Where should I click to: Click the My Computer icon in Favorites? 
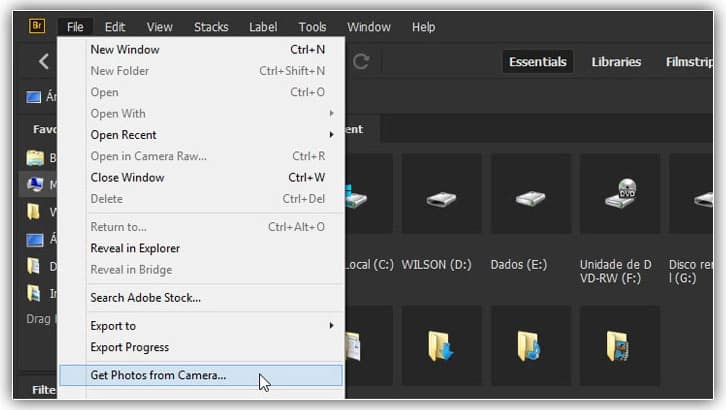click(35, 184)
